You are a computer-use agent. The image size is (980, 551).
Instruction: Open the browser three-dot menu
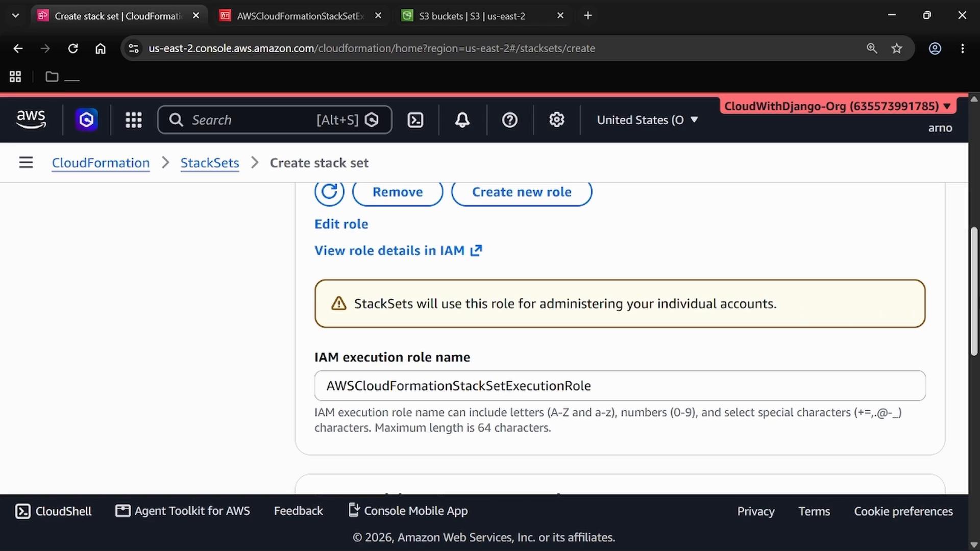(x=963, y=48)
